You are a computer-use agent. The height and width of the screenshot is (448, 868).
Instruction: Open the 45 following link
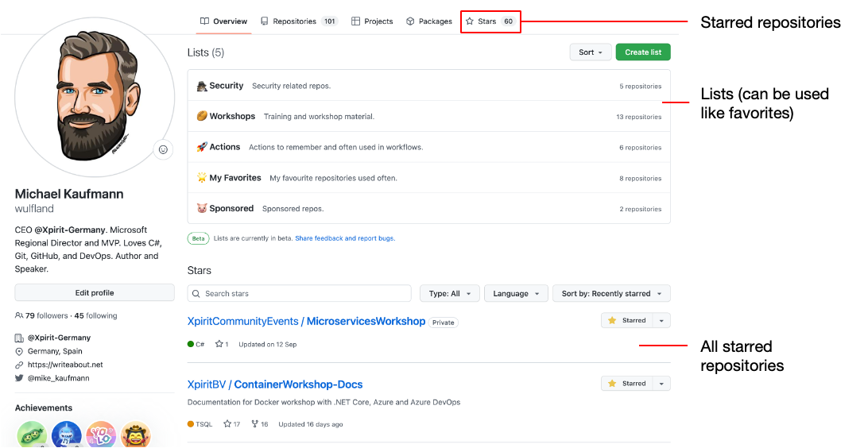coord(95,316)
